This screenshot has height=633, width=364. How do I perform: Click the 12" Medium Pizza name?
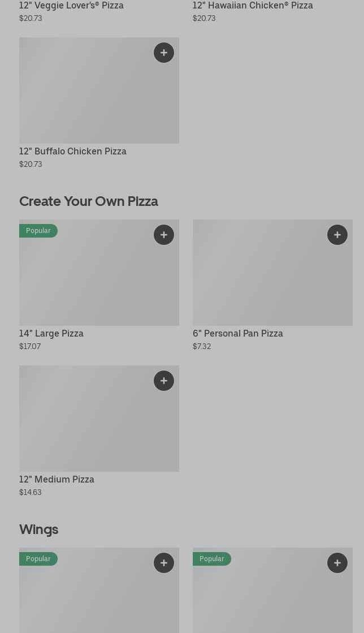click(x=57, y=480)
